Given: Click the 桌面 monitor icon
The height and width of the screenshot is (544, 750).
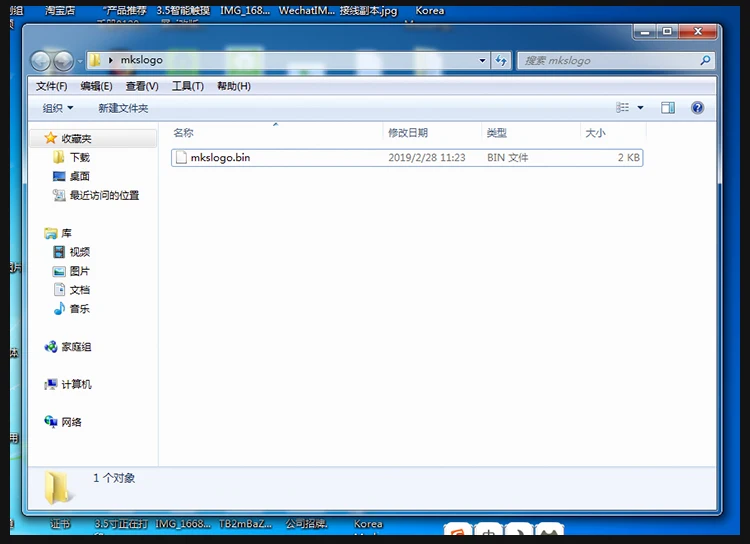Looking at the screenshot, I should pyautogui.click(x=59, y=176).
